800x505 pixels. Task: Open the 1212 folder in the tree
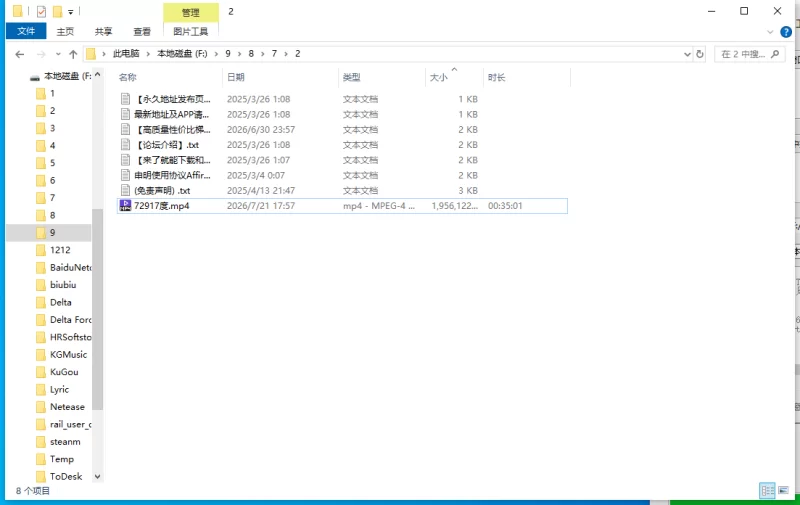(x=60, y=250)
